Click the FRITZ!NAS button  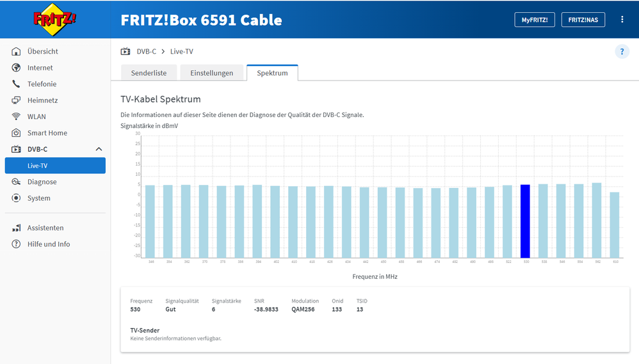583,20
